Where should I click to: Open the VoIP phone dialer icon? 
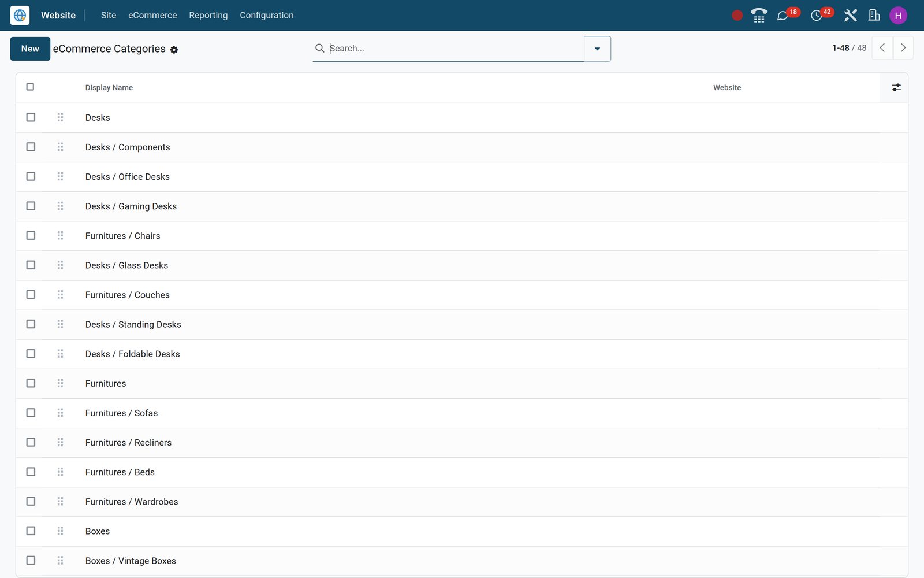tap(759, 16)
